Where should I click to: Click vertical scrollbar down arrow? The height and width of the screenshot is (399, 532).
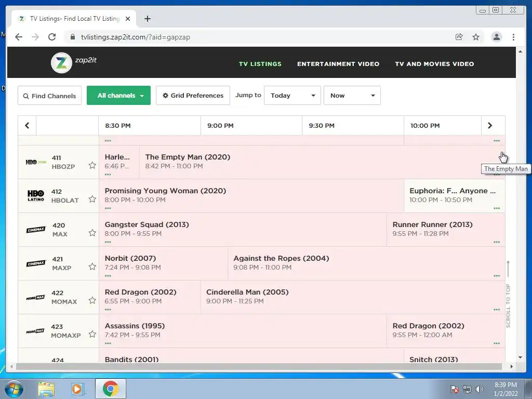click(x=520, y=357)
